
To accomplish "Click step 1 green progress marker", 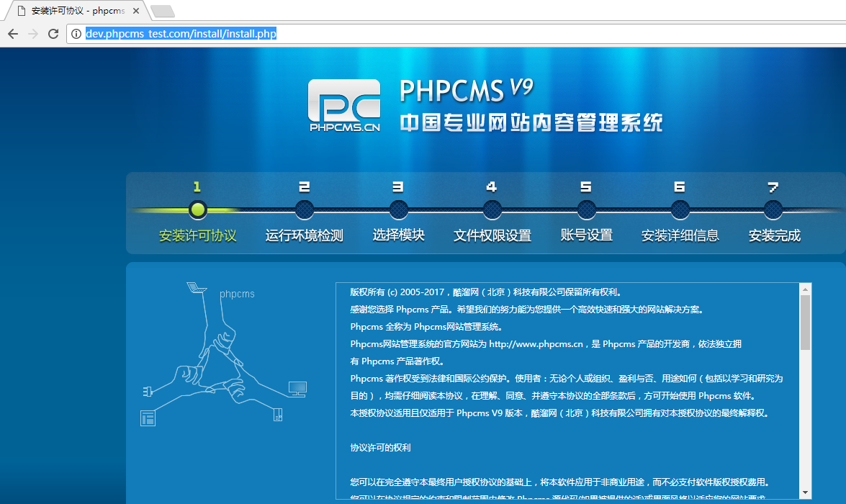I will pos(197,210).
